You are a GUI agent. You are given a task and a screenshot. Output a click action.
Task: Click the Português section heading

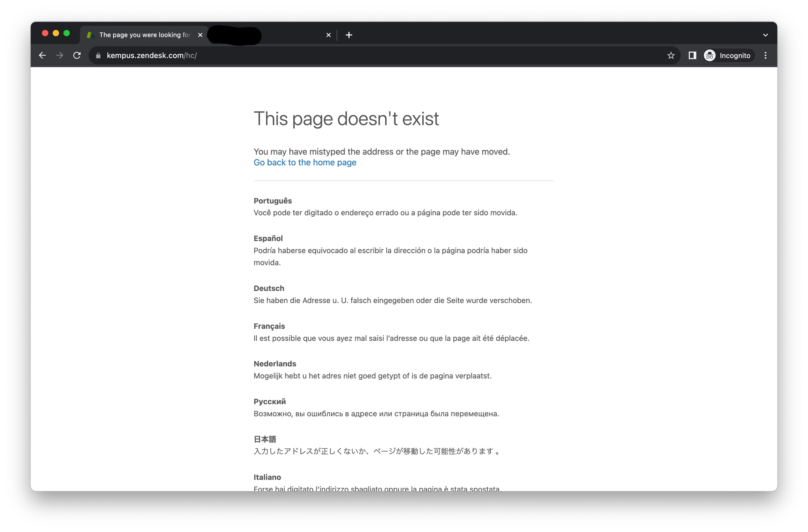[x=273, y=201]
